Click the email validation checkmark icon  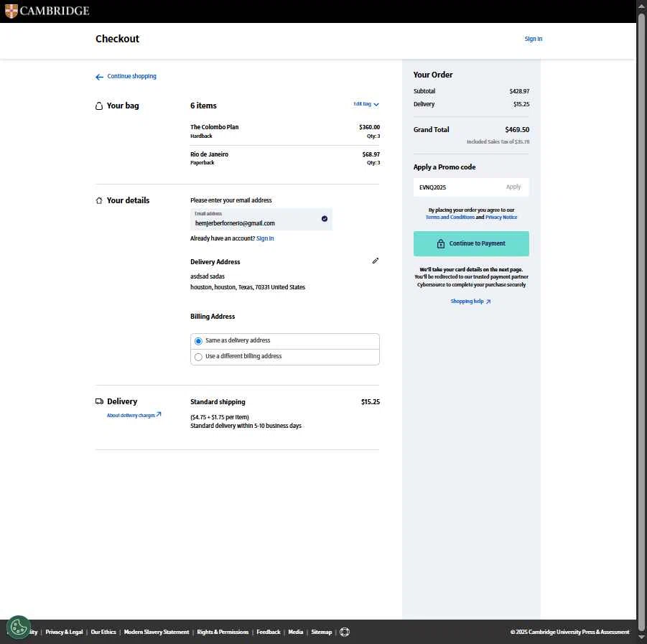[x=325, y=219]
